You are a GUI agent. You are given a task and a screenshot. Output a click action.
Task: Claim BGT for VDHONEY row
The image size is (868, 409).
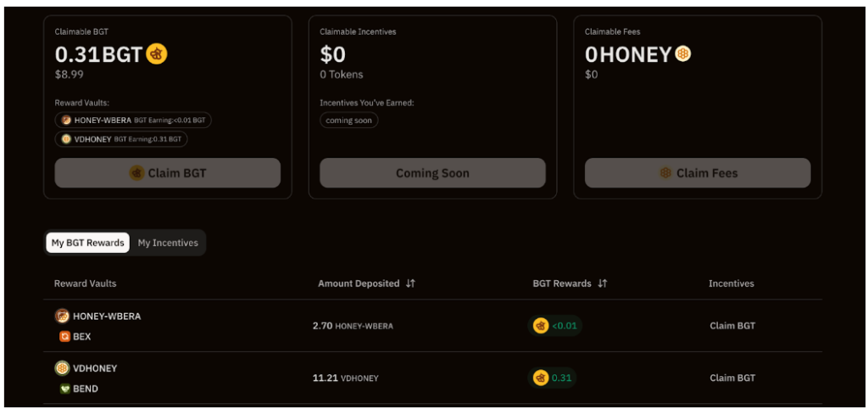732,378
